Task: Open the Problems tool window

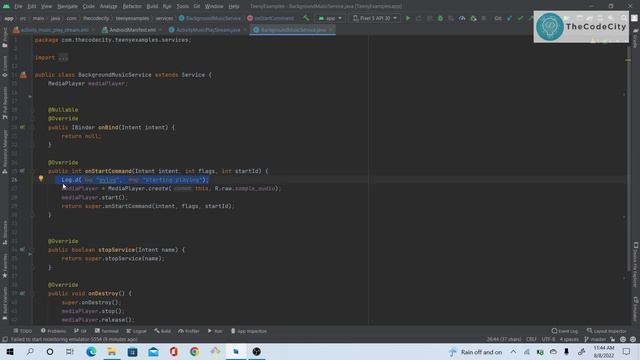Action: pos(53,331)
